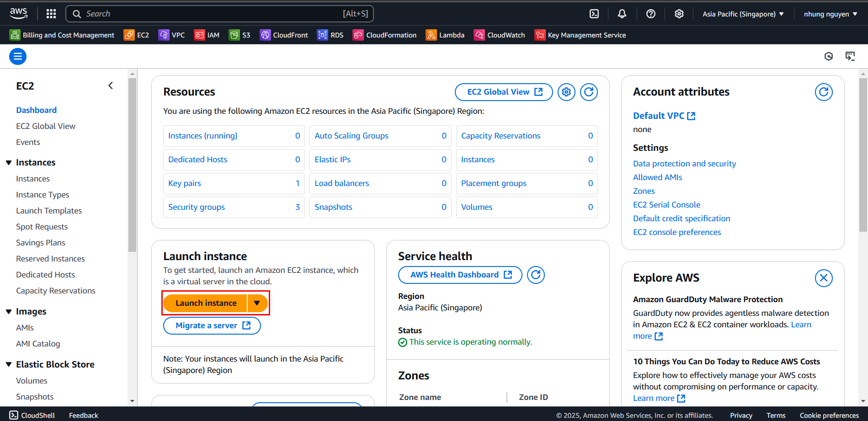Open Load balancers resource tile

pos(380,183)
